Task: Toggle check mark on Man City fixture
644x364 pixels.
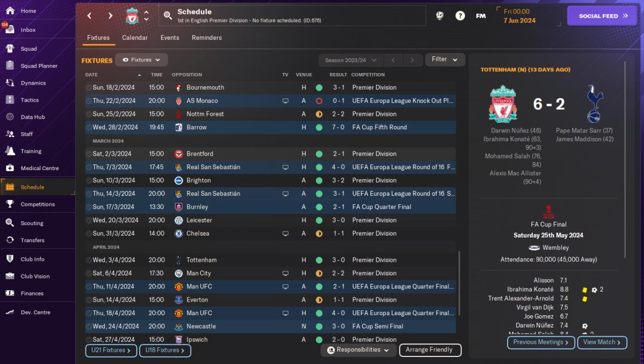Action: [x=89, y=273]
